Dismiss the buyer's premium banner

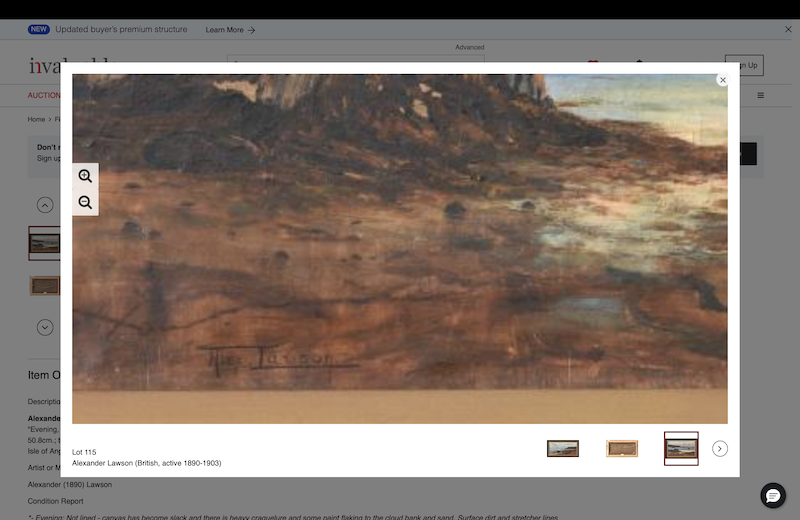point(788,30)
